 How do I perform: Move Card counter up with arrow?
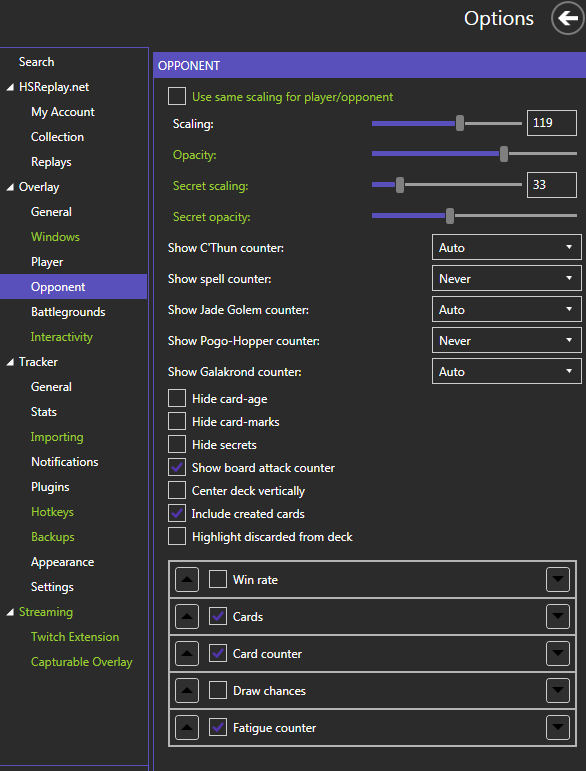(187, 653)
